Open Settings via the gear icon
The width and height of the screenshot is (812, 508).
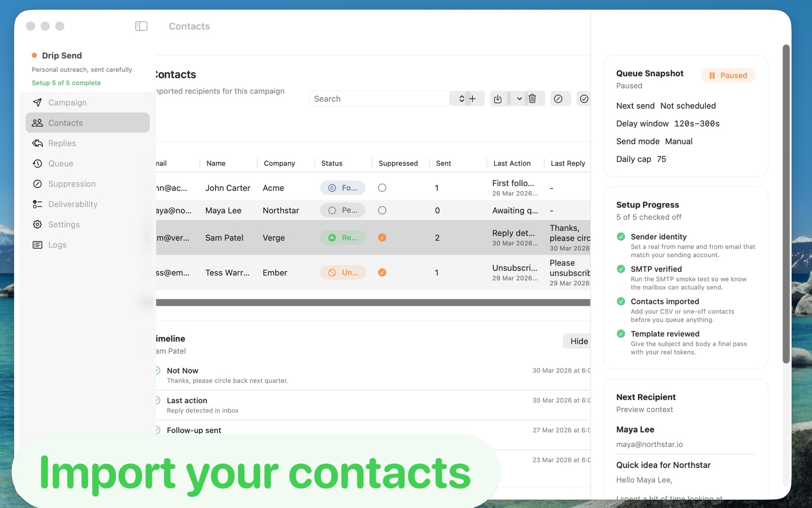(x=37, y=224)
